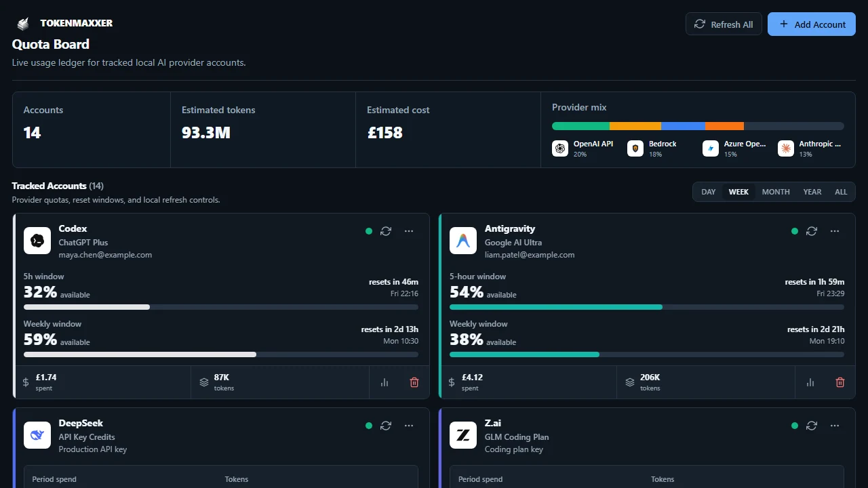Click 'Tracked Accounts (14)' heading
Viewport: 868px width, 488px height.
tap(58, 186)
